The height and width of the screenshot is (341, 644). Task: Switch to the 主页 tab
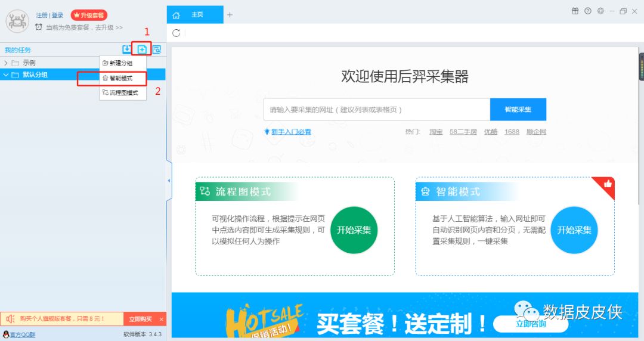(195, 15)
